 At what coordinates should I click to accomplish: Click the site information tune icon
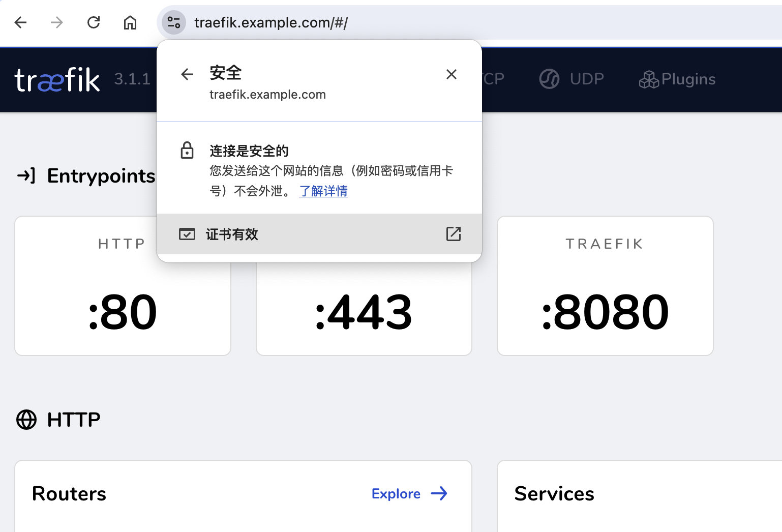pos(174,22)
